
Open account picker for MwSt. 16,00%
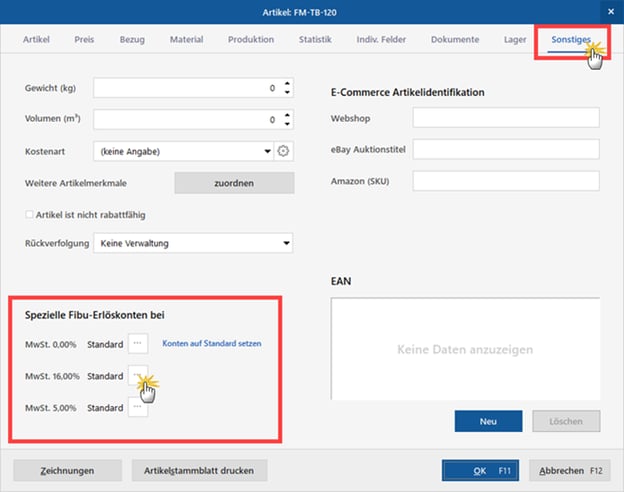[x=138, y=375]
